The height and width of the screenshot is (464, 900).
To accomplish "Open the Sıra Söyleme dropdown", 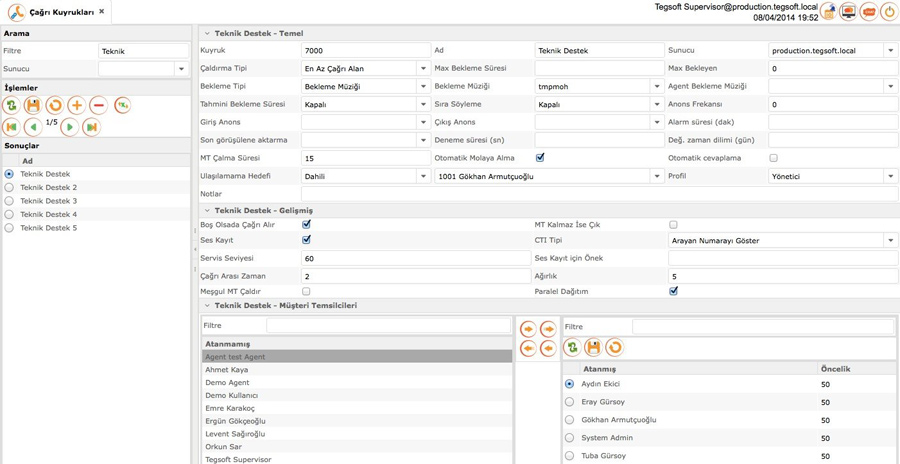I will [x=657, y=105].
